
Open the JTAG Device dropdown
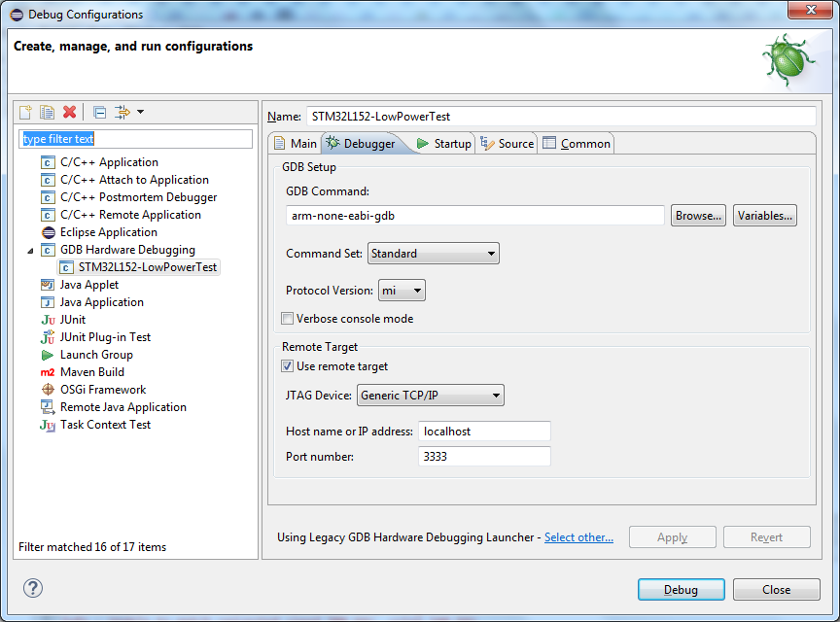coord(430,396)
